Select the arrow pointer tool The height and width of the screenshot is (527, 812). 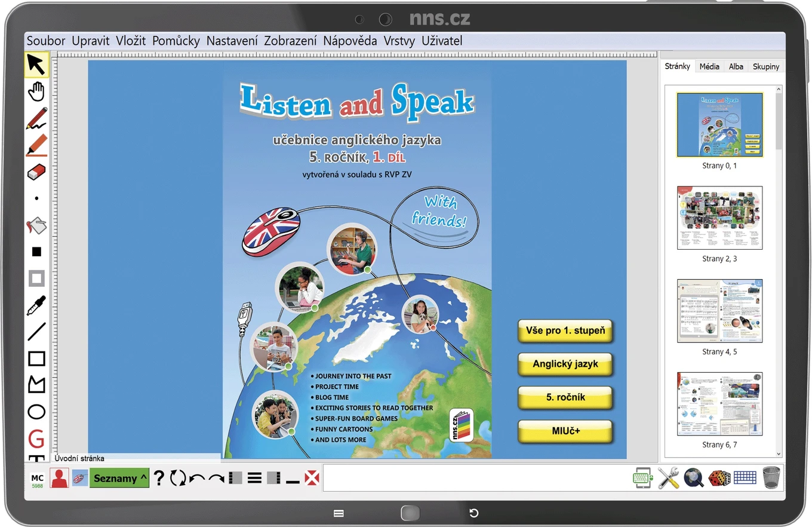36,65
